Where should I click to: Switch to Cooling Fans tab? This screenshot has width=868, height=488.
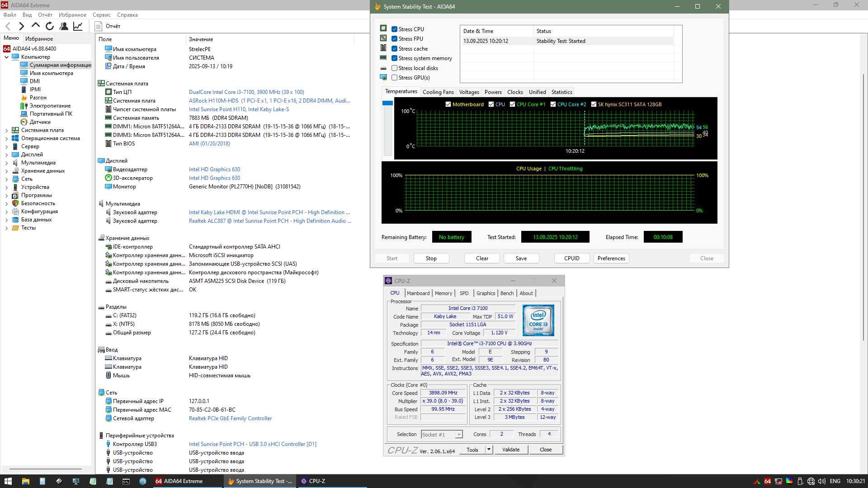[x=438, y=92]
